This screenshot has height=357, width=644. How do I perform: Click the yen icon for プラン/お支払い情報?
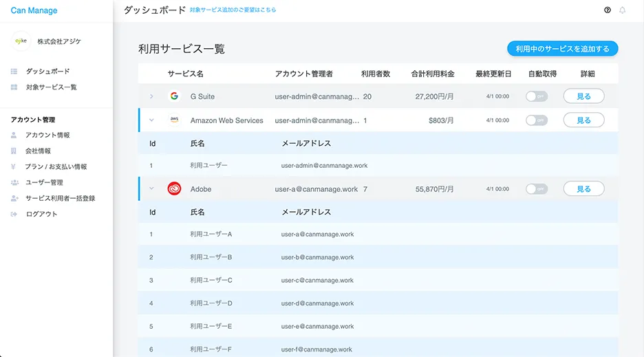tap(13, 166)
